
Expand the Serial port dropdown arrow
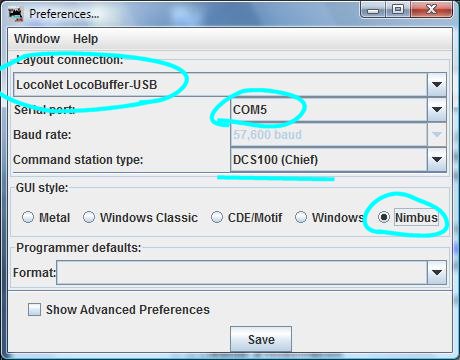tap(437, 110)
